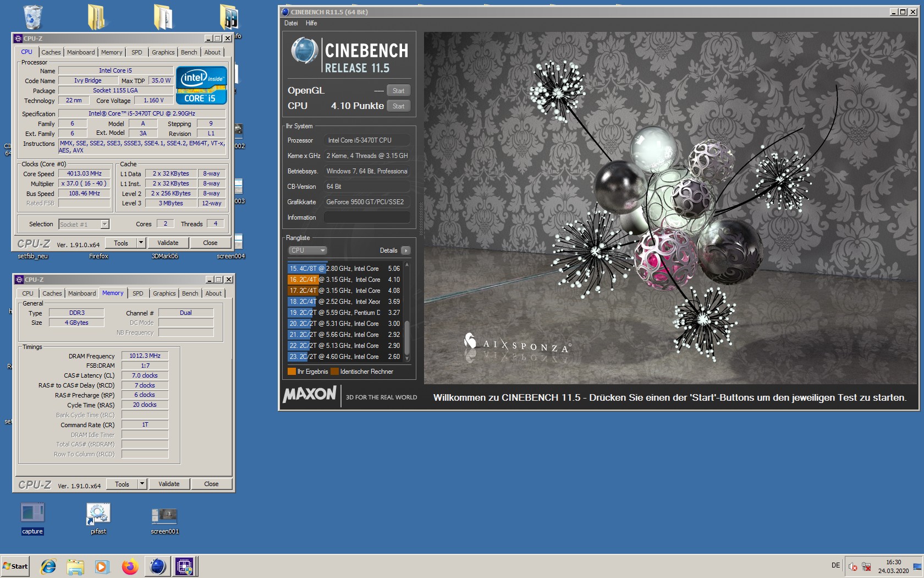The image size is (924, 578).
Task: Select ranking row 23 at 4.60 GHz
Action: (x=344, y=357)
